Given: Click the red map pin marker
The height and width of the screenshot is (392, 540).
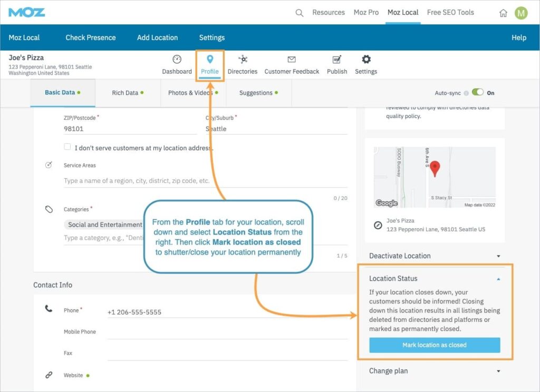Looking at the screenshot, I should (x=435, y=169).
